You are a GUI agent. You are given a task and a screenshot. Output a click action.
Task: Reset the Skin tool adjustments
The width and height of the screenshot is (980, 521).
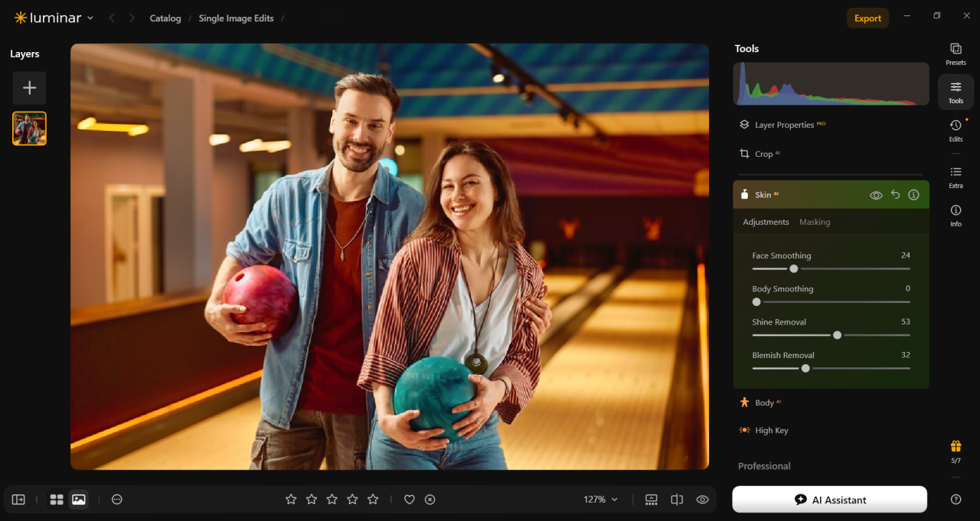coord(895,195)
